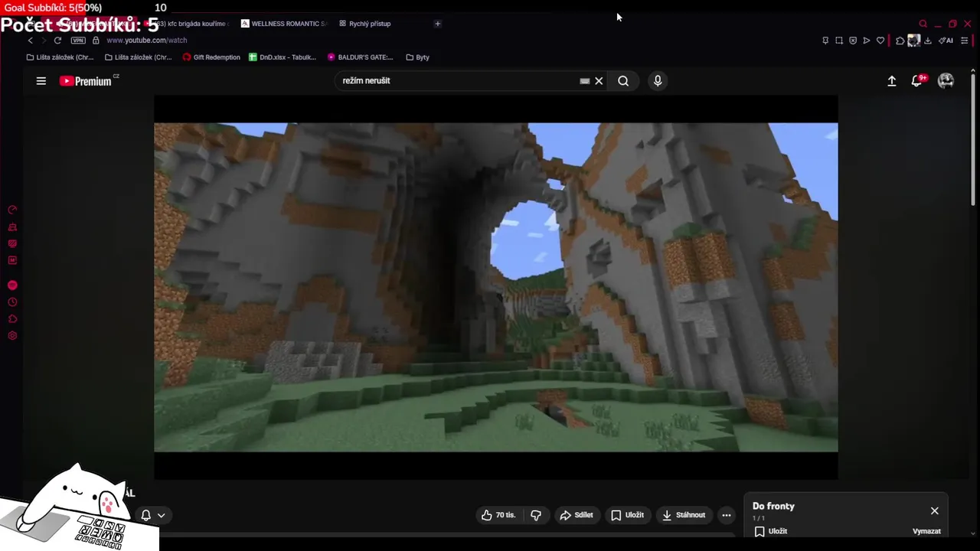This screenshot has height=551, width=980.
Task: Open the browser tab search magnifier
Action: (x=923, y=24)
